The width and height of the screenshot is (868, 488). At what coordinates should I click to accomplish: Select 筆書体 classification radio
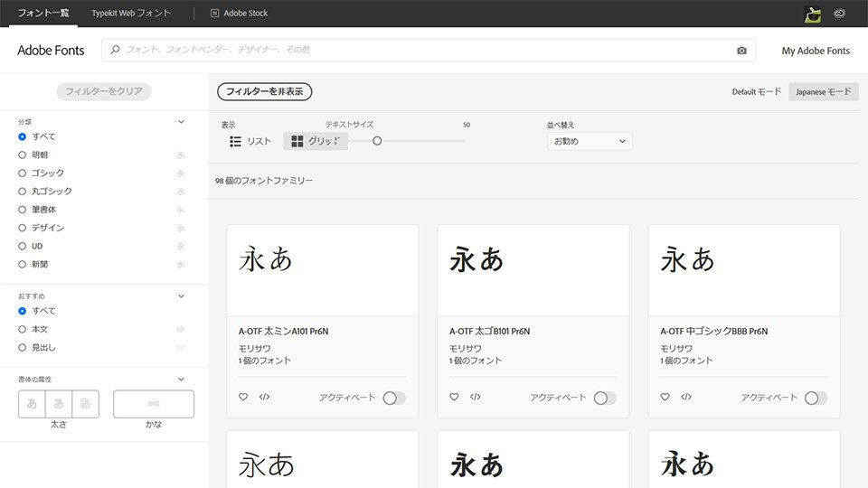coord(22,210)
